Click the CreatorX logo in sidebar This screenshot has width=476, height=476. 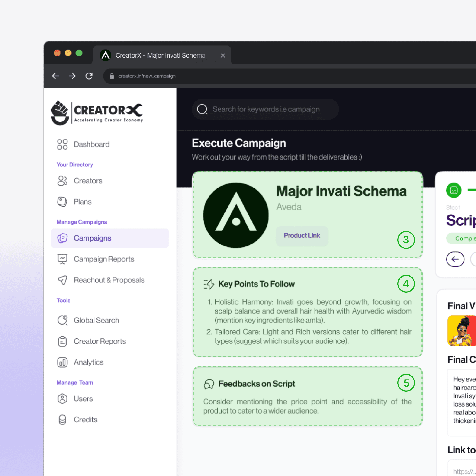click(97, 113)
